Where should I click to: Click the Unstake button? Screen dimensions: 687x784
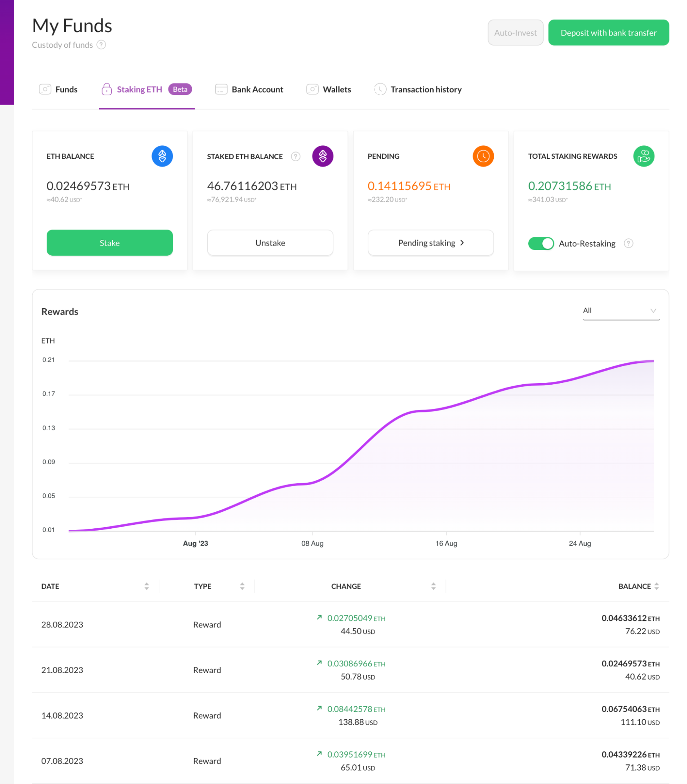click(270, 243)
